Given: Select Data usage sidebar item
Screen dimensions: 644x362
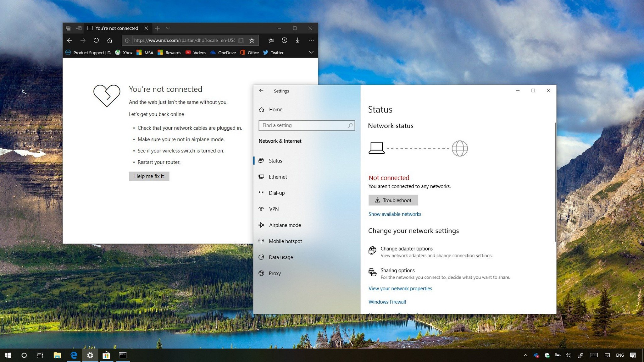Looking at the screenshot, I should 281,257.
